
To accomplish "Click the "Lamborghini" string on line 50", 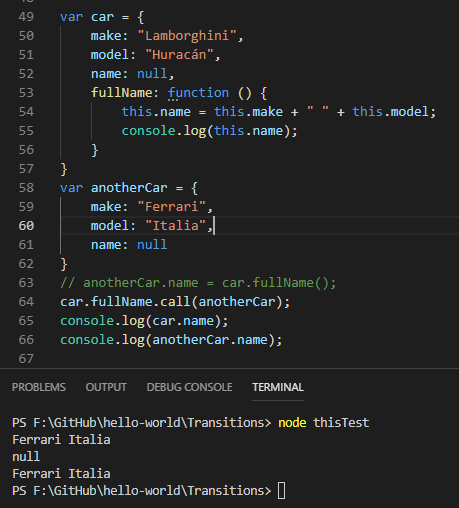I will click(187, 36).
